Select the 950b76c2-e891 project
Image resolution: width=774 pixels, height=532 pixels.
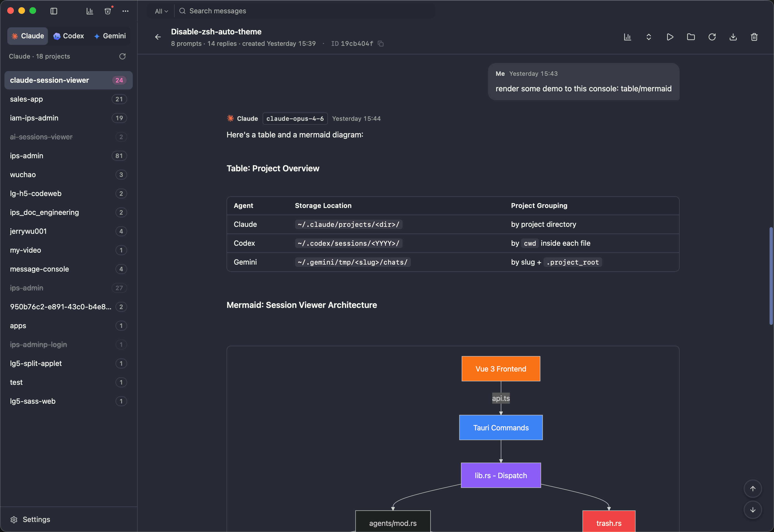(x=68, y=307)
